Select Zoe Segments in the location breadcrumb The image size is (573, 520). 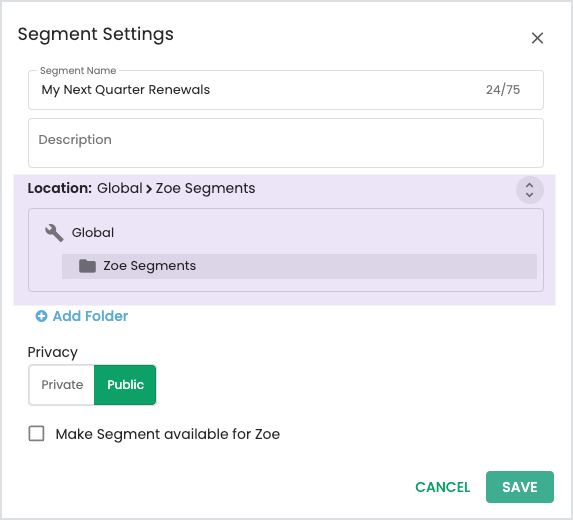point(205,189)
